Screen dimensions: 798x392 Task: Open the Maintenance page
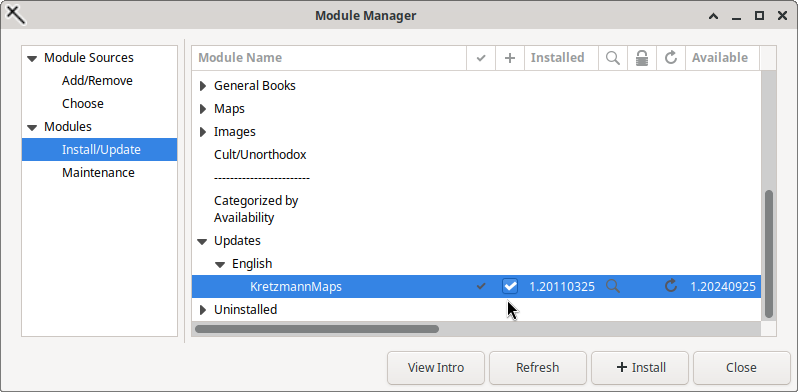point(98,173)
